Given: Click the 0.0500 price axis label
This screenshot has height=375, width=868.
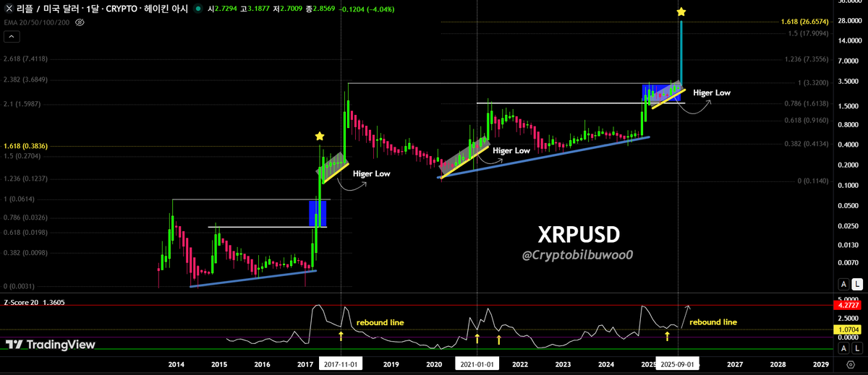Looking at the screenshot, I should (x=849, y=207).
